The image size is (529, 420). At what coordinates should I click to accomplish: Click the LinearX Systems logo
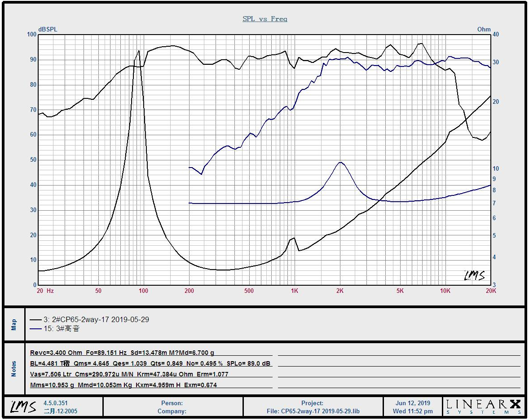point(484,407)
